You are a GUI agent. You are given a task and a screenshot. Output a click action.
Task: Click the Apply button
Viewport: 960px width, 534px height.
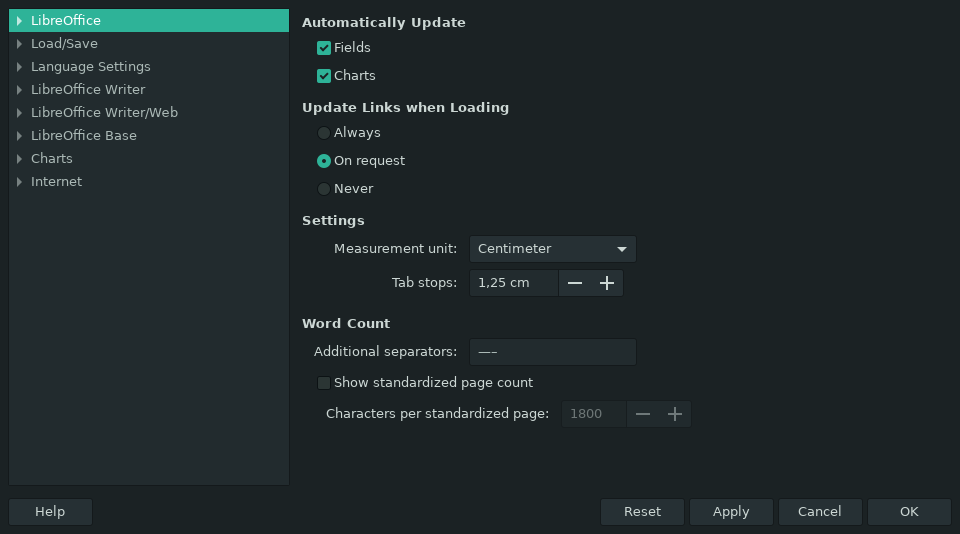731,512
